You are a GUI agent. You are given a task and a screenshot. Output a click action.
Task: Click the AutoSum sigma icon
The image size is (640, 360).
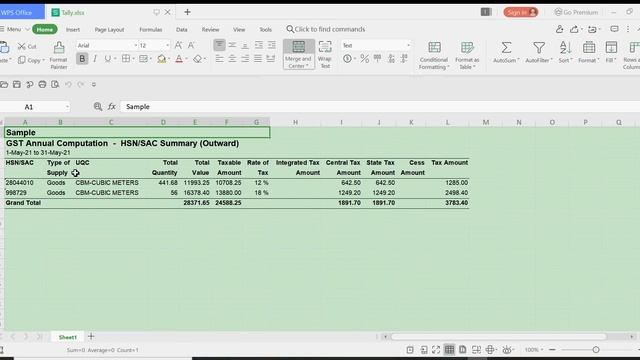[x=506, y=48]
